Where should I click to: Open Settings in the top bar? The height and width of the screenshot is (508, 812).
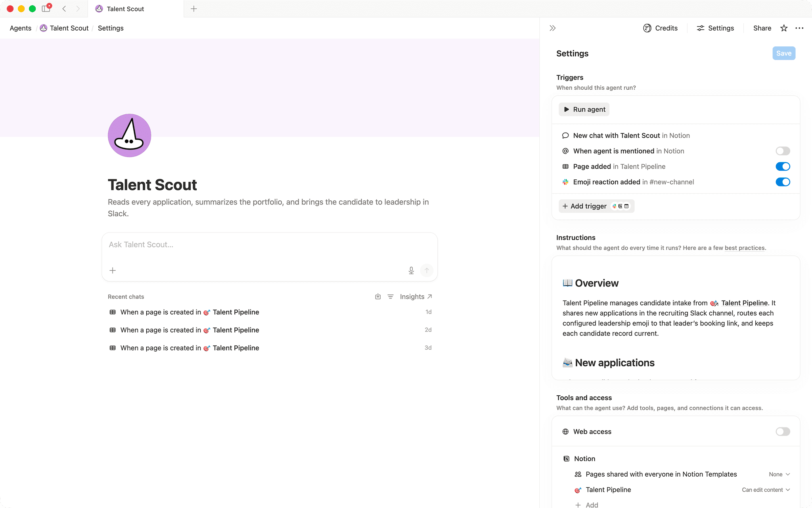[715, 28]
